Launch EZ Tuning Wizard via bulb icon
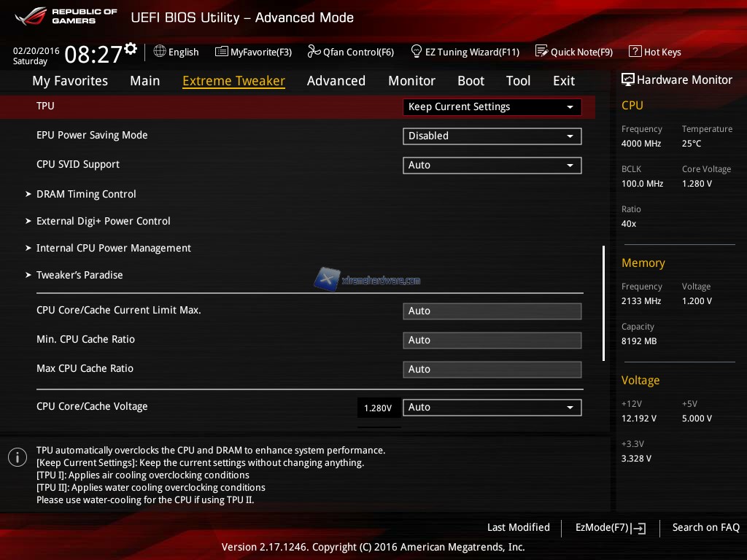The height and width of the screenshot is (560, 747). pos(417,52)
